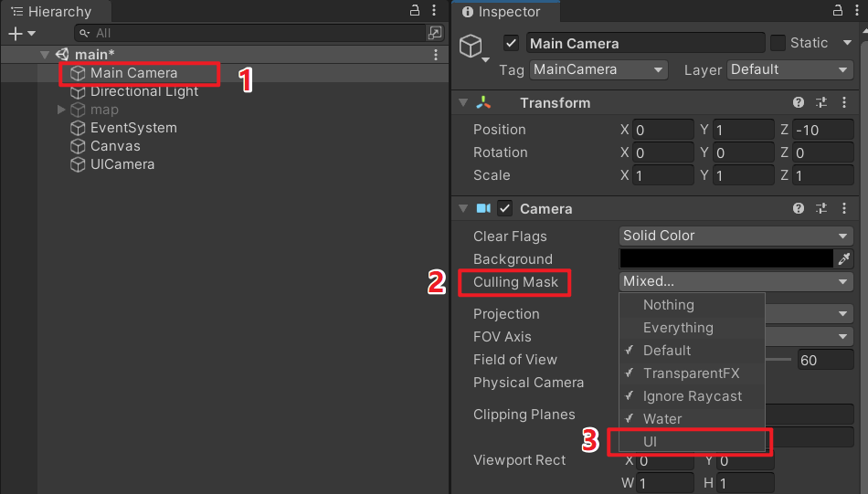Enable the UI layer in Culling Mask
The width and height of the screenshot is (868, 494).
click(x=692, y=441)
